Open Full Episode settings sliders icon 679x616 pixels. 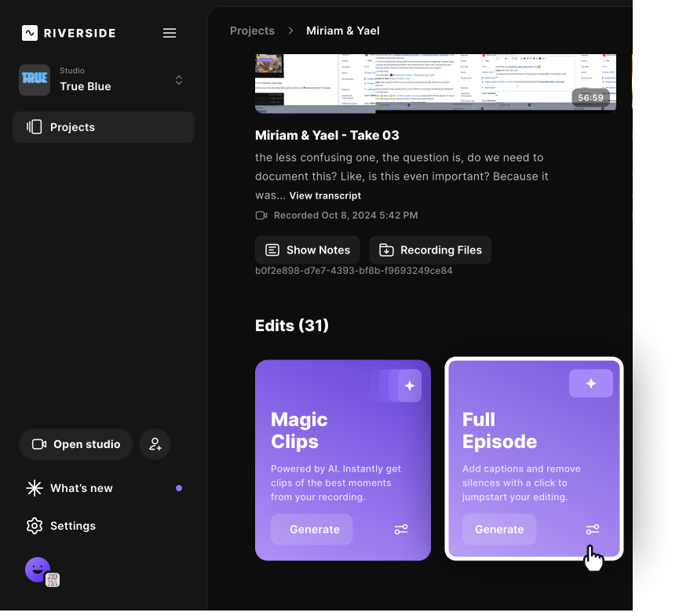click(593, 530)
